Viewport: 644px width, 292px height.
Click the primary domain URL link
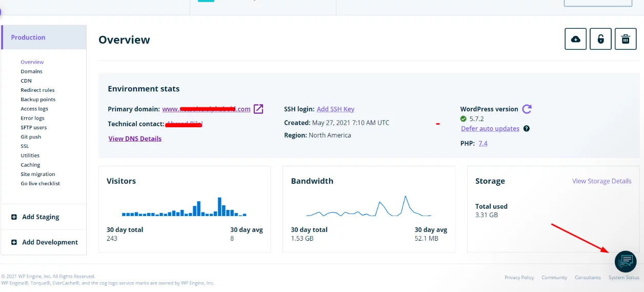click(207, 109)
